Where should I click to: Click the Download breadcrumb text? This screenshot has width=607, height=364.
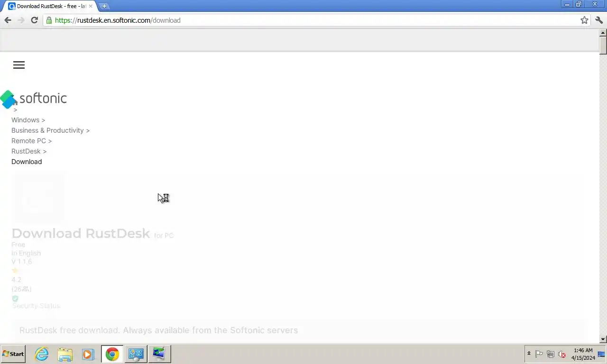(27, 162)
